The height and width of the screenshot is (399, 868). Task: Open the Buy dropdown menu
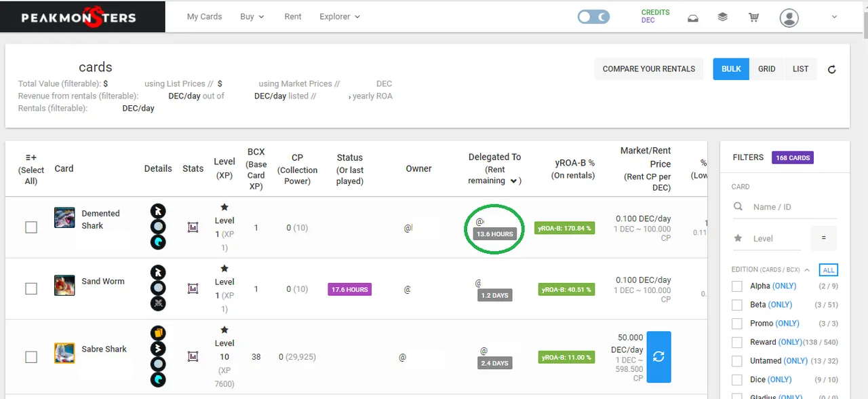tap(252, 17)
